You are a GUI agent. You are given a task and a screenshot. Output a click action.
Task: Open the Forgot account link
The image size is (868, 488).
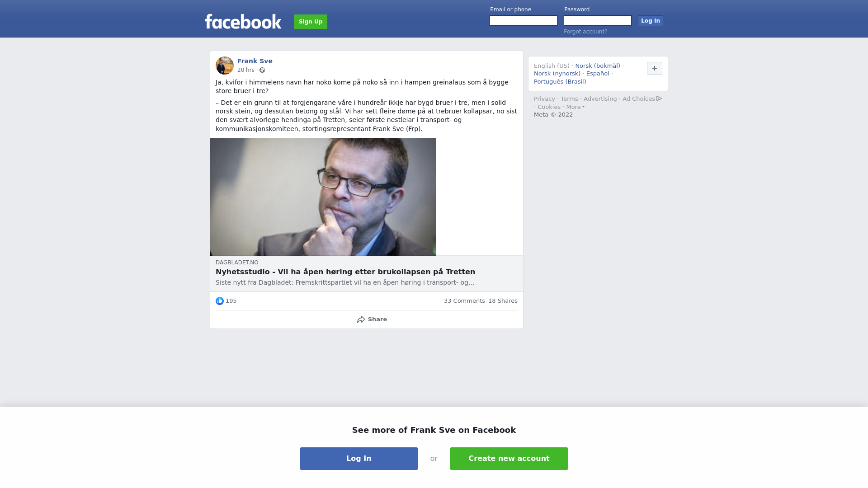(x=585, y=32)
